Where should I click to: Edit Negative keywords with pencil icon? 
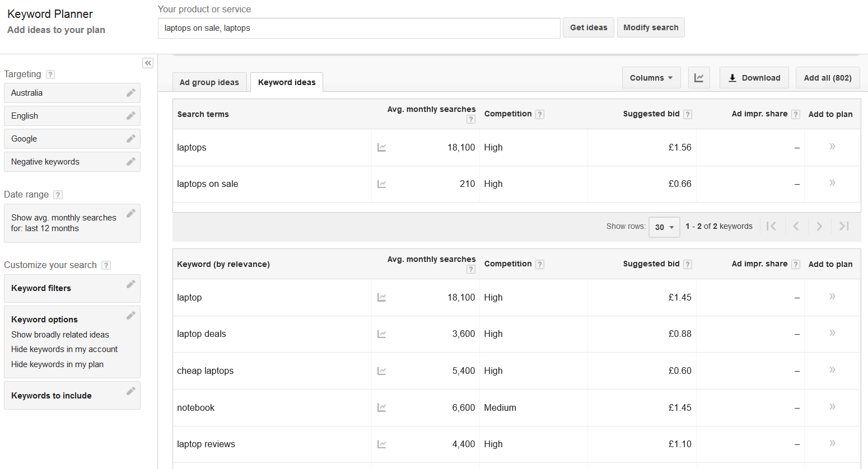pyautogui.click(x=130, y=162)
